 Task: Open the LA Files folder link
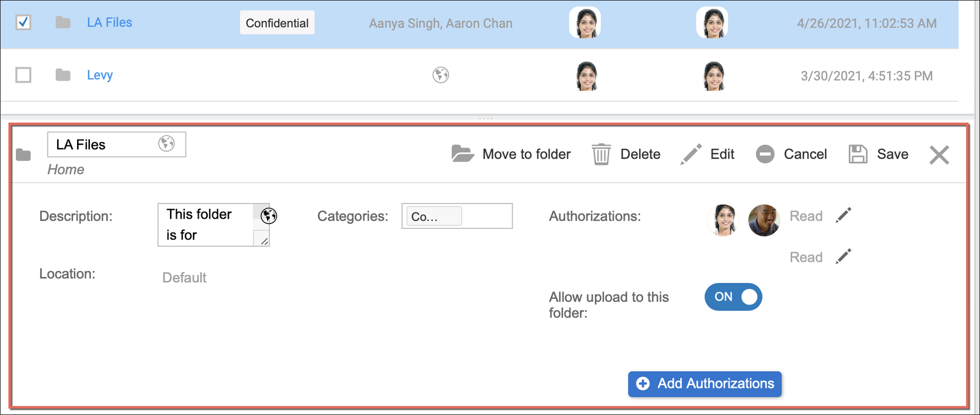click(x=109, y=22)
